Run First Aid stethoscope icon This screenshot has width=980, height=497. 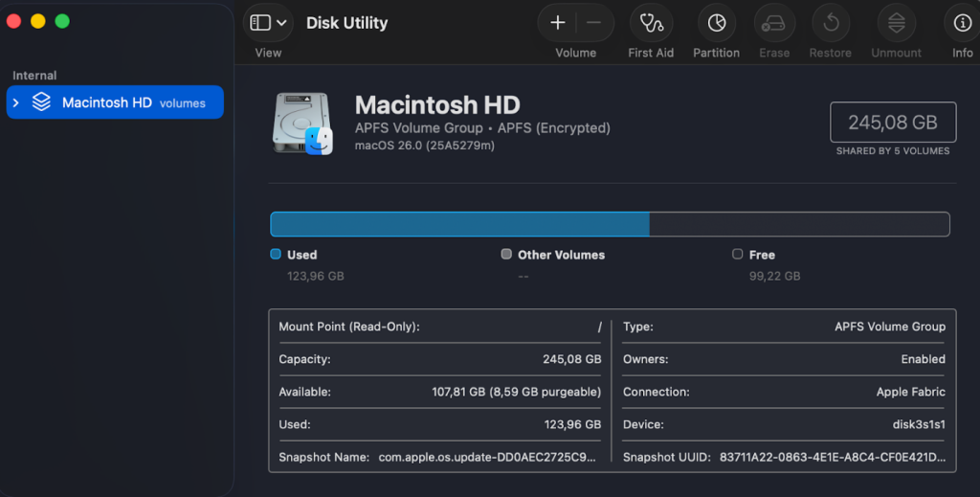651,23
